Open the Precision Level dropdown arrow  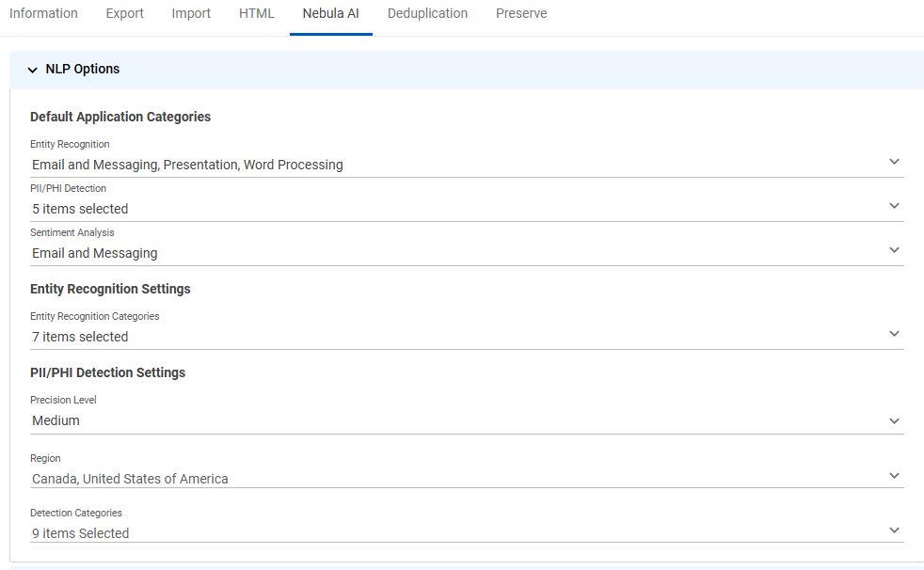click(894, 421)
